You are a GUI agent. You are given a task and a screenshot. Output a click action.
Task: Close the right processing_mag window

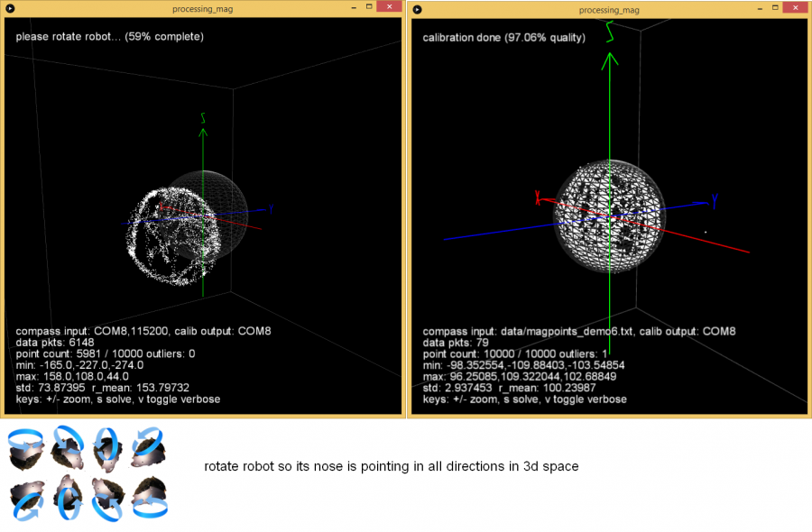click(796, 8)
